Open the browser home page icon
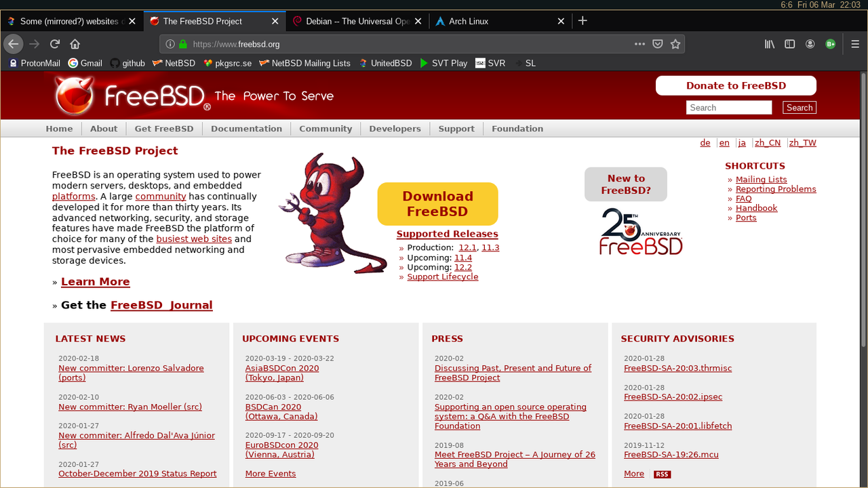 click(75, 44)
